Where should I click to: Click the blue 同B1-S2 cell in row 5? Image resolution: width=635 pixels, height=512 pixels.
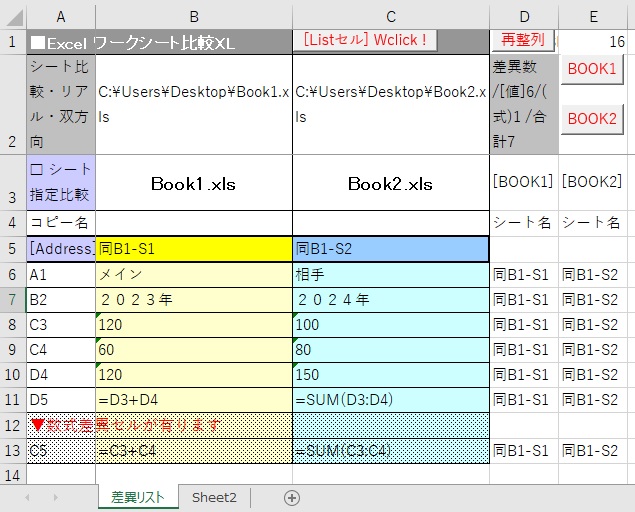click(x=391, y=248)
